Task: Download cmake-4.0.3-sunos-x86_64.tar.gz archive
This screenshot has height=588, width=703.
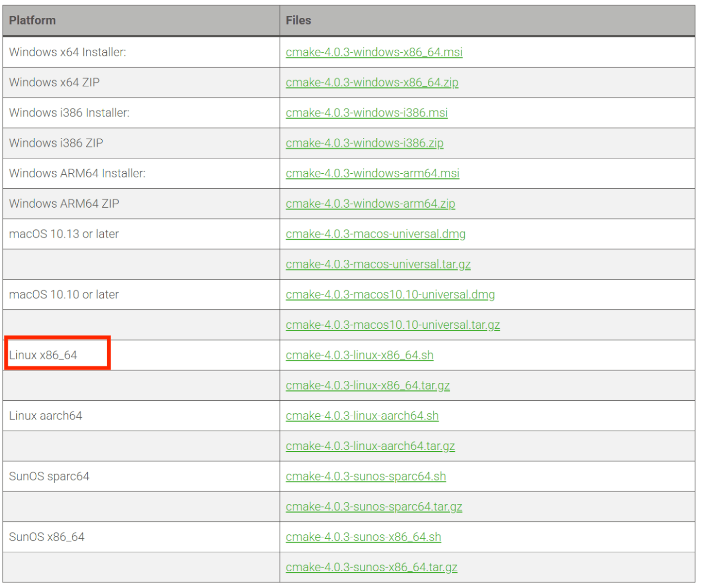Action: 371,567
